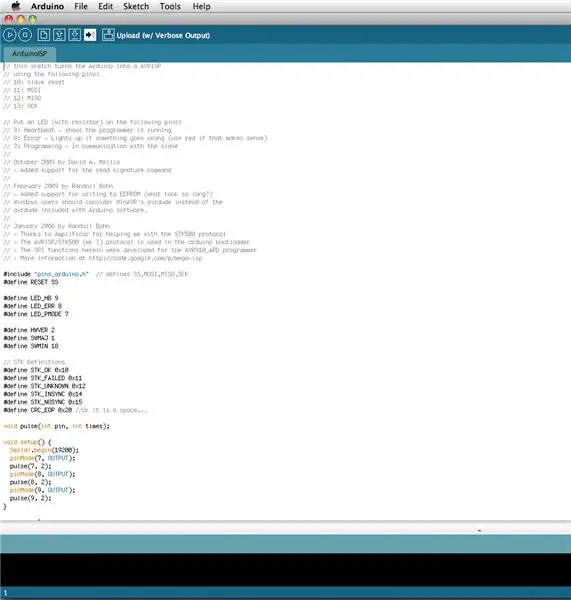The width and height of the screenshot is (571, 600).
Task: Click the line '#define STK_INSYNC 0x14'
Action: coord(42,394)
